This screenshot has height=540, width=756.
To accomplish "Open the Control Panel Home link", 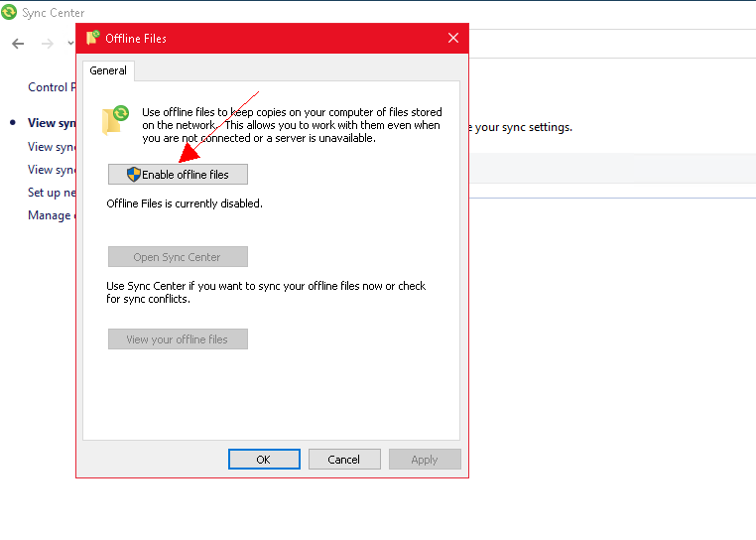I will [x=50, y=87].
